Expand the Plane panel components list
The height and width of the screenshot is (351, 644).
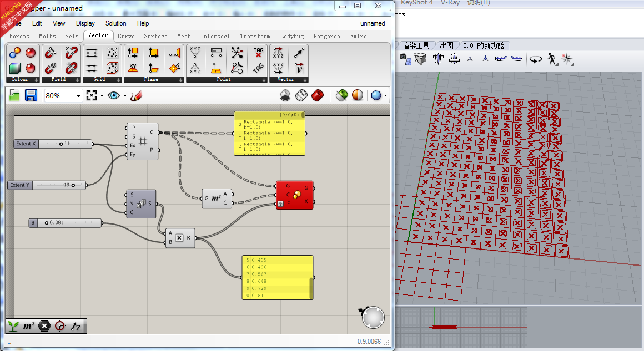(x=181, y=80)
